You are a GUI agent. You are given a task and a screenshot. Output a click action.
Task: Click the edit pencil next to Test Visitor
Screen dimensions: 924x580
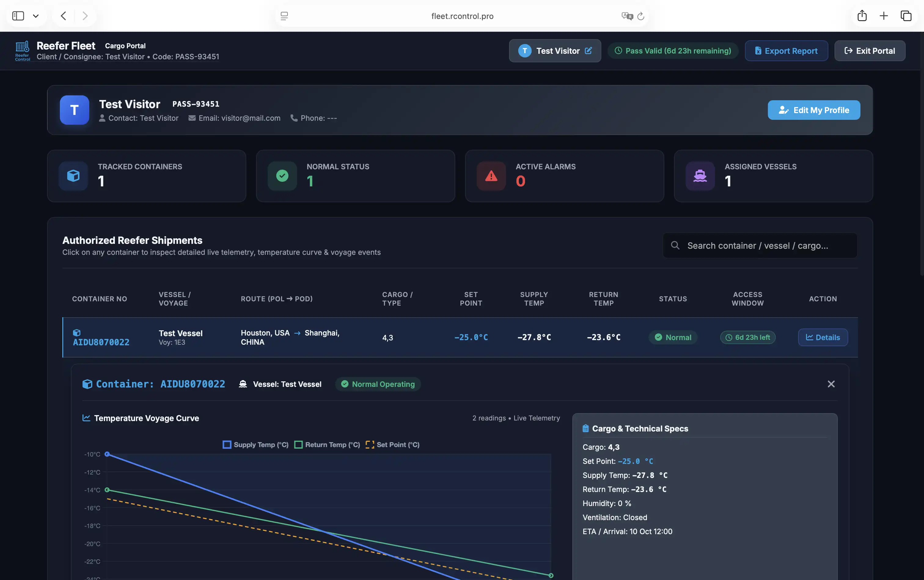point(588,51)
